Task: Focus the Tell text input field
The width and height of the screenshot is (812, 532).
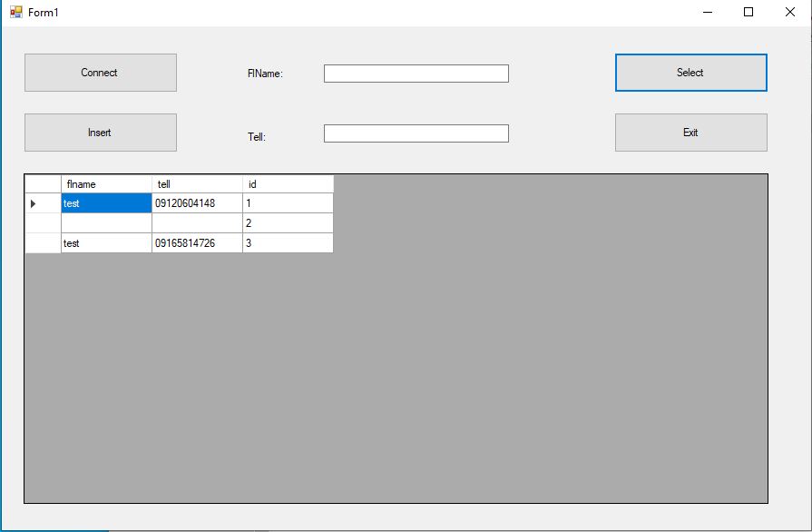Action: [x=416, y=133]
